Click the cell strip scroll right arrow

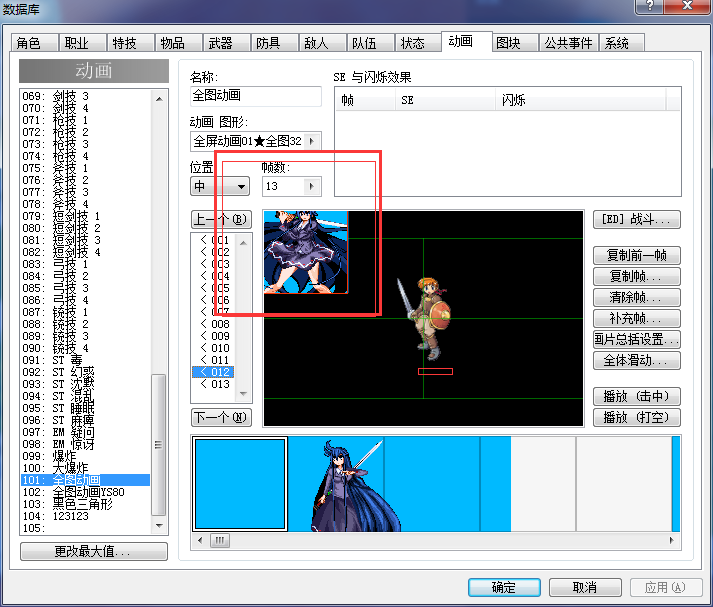[x=672, y=540]
